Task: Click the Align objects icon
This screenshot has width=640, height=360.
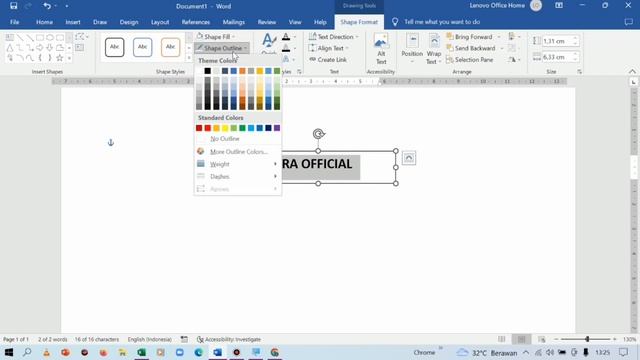Action: click(x=512, y=37)
